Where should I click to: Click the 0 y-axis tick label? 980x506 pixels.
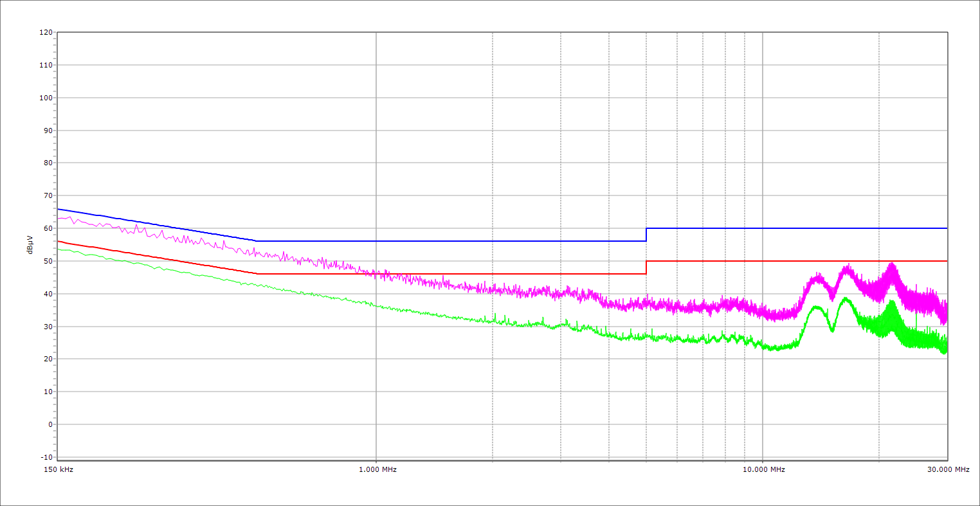[50, 424]
